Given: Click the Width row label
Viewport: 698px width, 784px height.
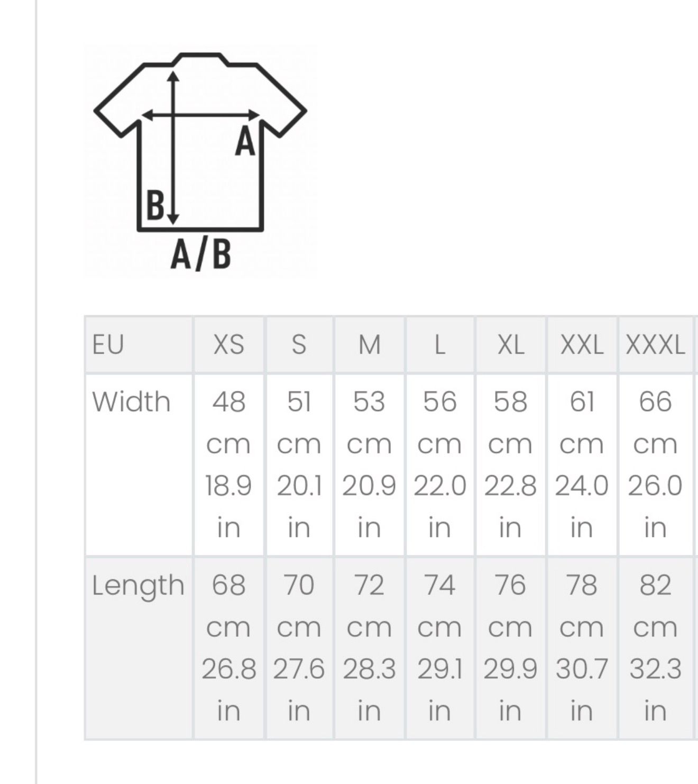Looking at the screenshot, I should tap(132, 402).
